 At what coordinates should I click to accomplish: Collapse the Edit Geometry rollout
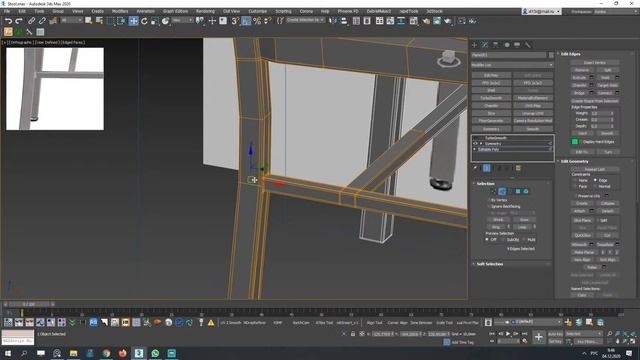coord(573,161)
